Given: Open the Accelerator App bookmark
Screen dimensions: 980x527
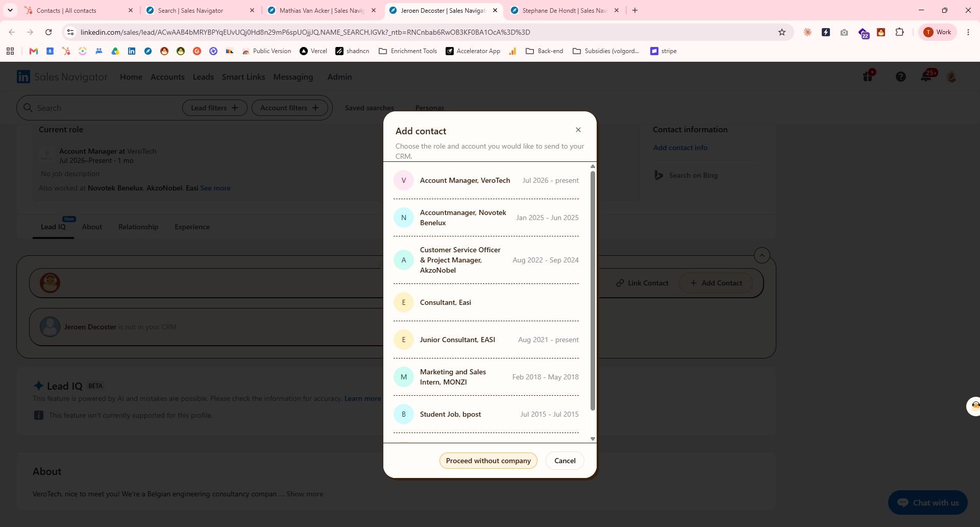Looking at the screenshot, I should click(x=473, y=51).
